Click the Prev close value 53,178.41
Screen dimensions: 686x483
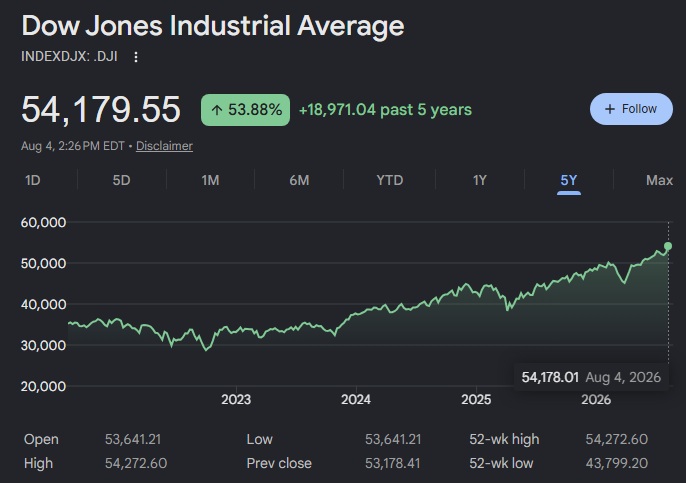(x=392, y=463)
